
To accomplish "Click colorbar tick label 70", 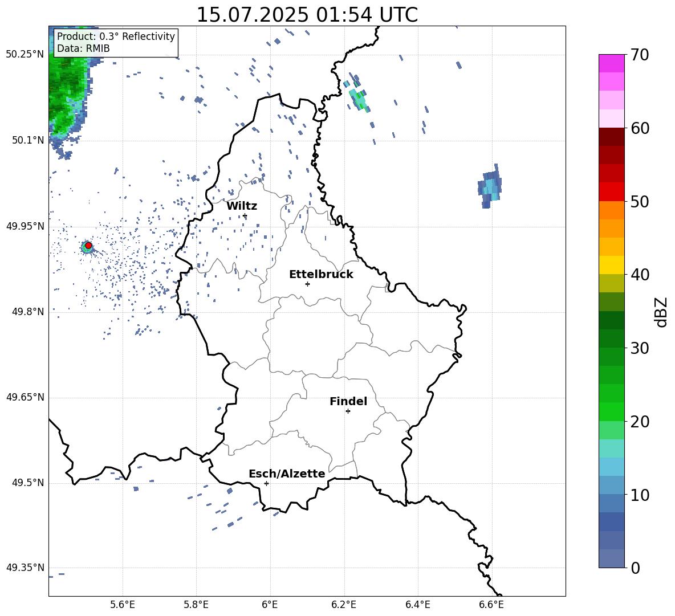I will pyautogui.click(x=639, y=55).
